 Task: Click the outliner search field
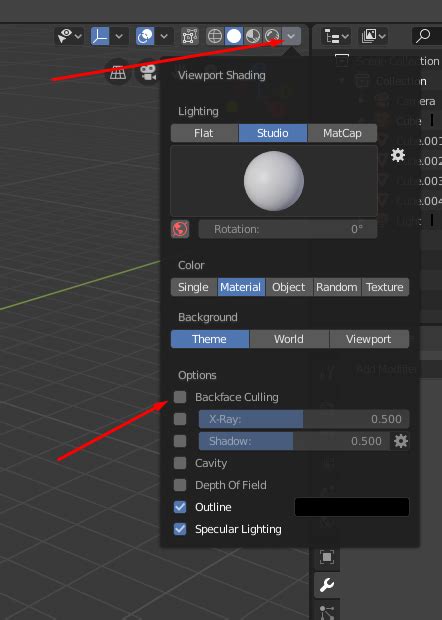(427, 36)
